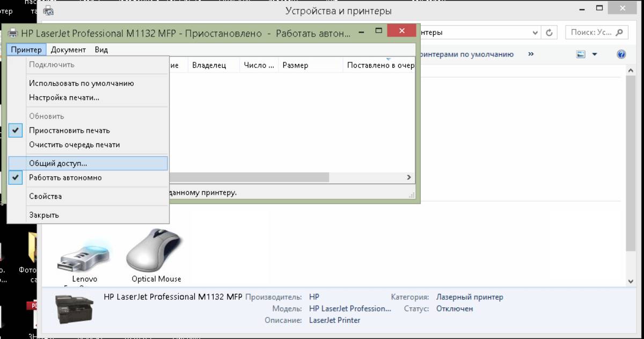This screenshot has width=644, height=339.
Task: Expand the toolbar overflow chevron »
Action: click(x=531, y=54)
